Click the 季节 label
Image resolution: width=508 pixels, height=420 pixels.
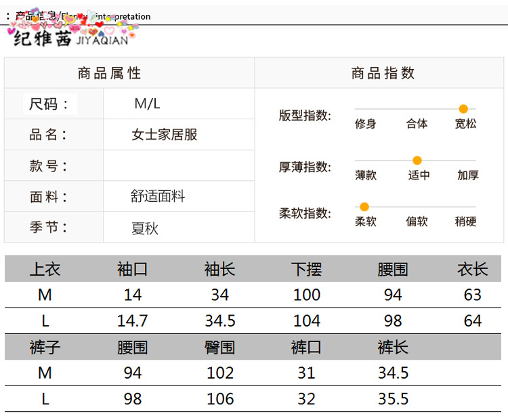[x=48, y=227]
